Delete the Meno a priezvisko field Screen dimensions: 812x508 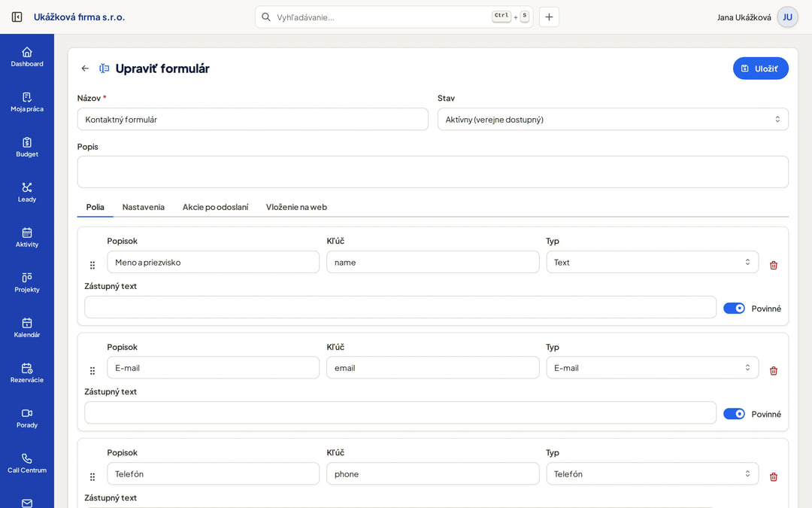click(773, 265)
